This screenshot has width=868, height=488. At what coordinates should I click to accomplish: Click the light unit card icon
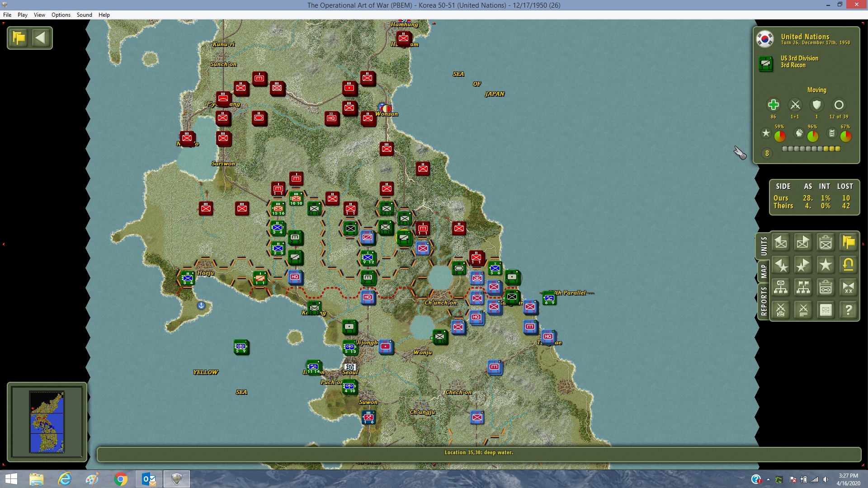click(x=826, y=310)
